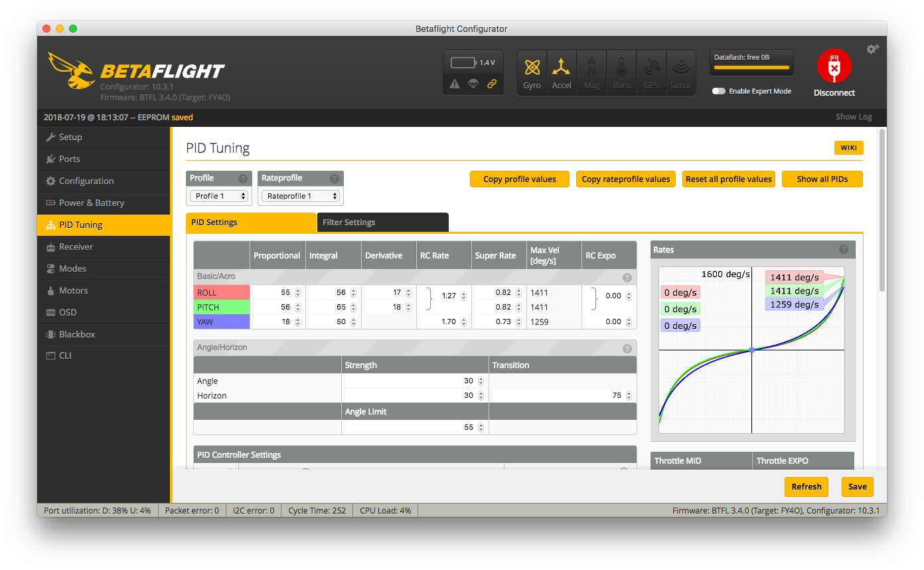The image size is (924, 570).
Task: Open the Modes tab in sidebar
Action: tap(104, 268)
